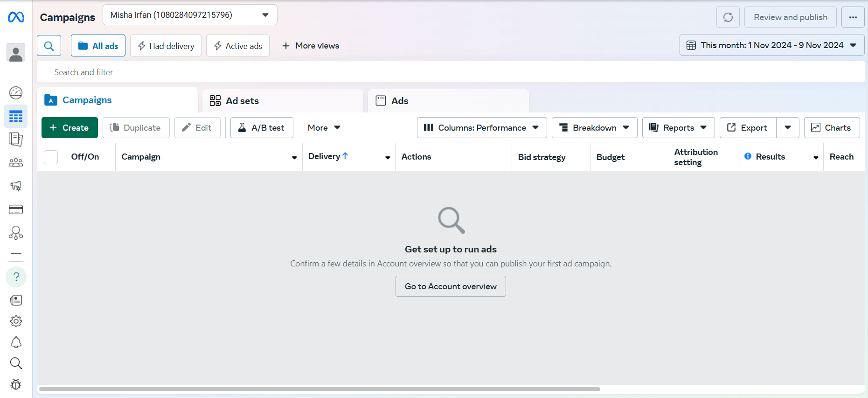Open Audiences people icon in sidebar
Viewport: 868px width, 398px height.
16,163
